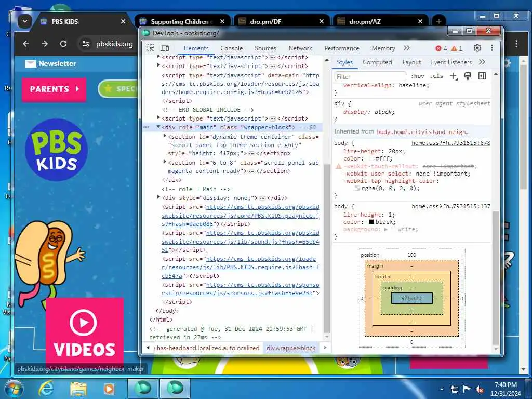532x399 pixels.
Task: Activate the DevTools inspect element picker
Action: (x=150, y=48)
